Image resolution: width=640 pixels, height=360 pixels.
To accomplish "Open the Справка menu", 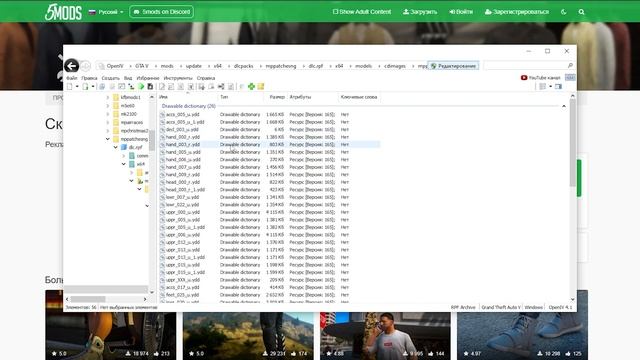I will [x=206, y=78].
